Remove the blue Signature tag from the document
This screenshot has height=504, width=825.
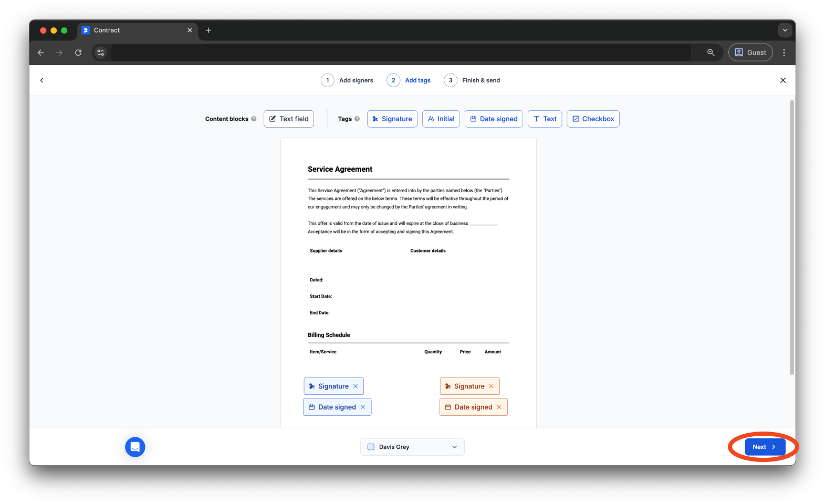point(356,386)
